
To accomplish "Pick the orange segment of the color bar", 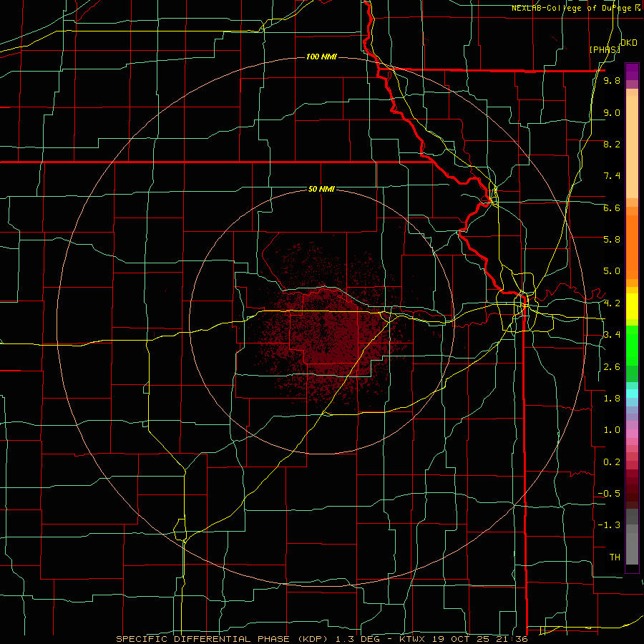I will (x=632, y=246).
